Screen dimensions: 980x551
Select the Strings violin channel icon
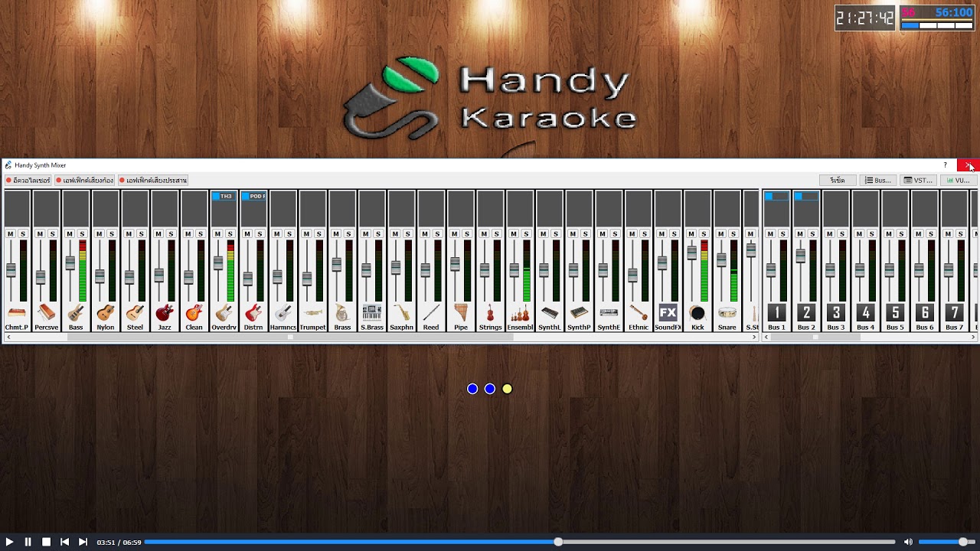pos(490,312)
